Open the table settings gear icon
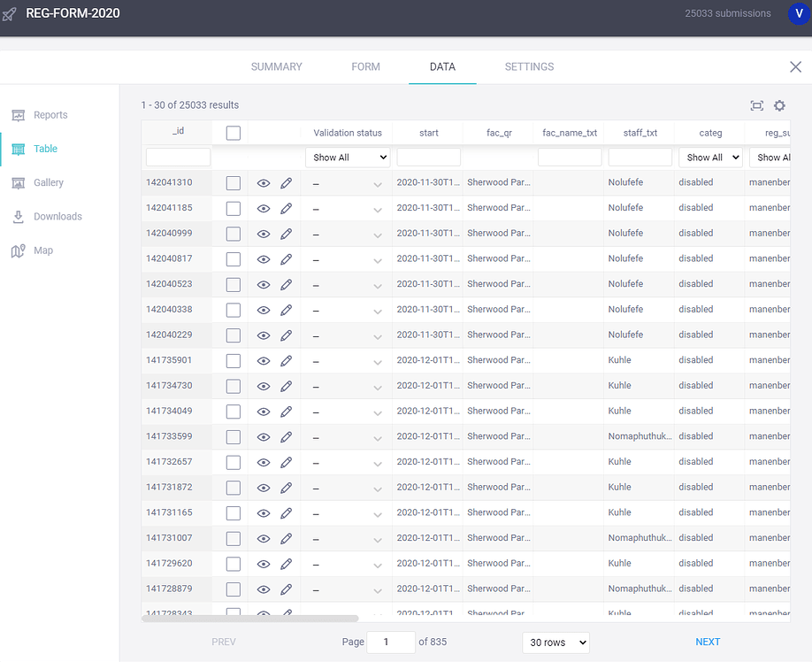Image resolution: width=812 pixels, height=662 pixels. coord(779,105)
